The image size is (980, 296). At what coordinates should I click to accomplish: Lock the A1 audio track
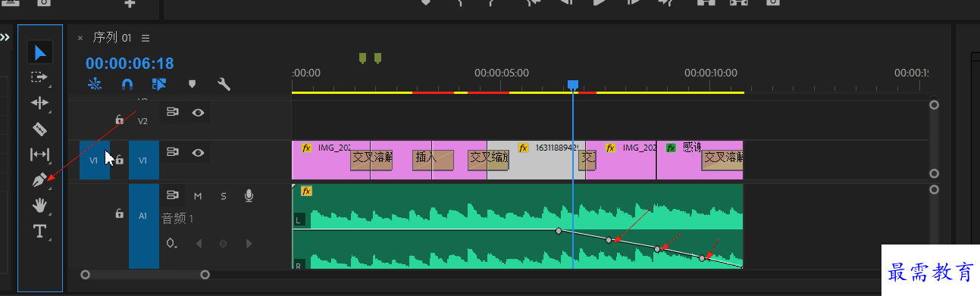coord(119,214)
